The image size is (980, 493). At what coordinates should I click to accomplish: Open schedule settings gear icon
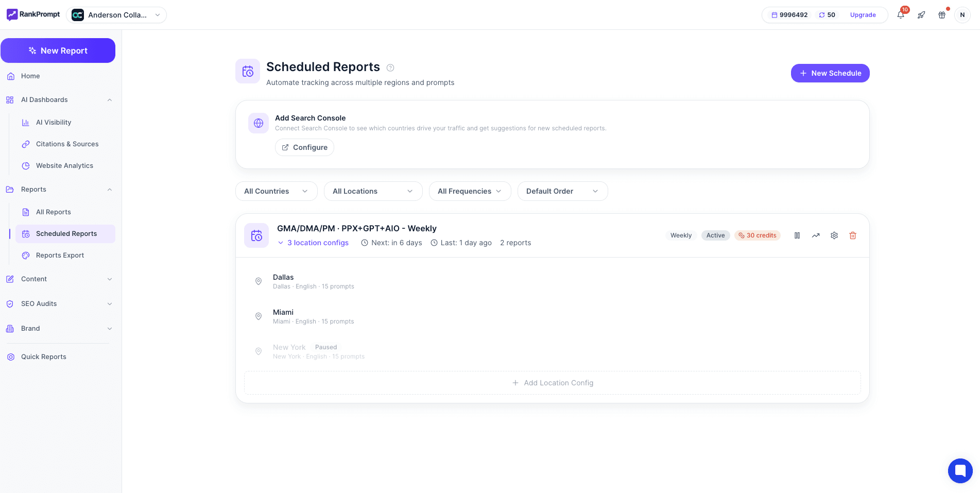point(834,235)
